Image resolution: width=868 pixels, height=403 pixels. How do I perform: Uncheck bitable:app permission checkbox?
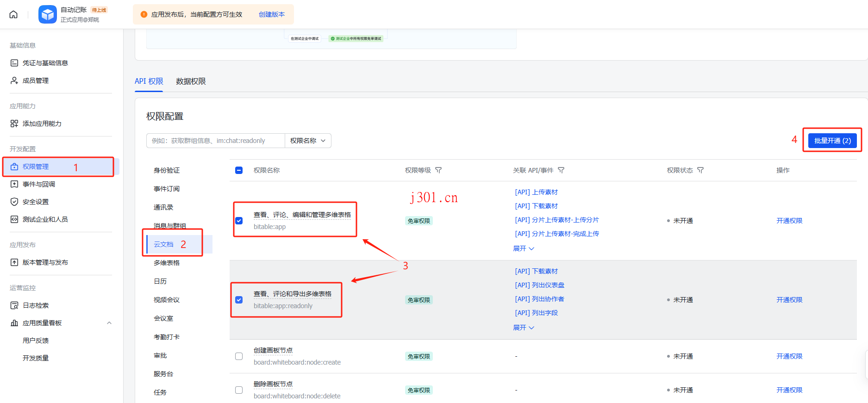[239, 221]
